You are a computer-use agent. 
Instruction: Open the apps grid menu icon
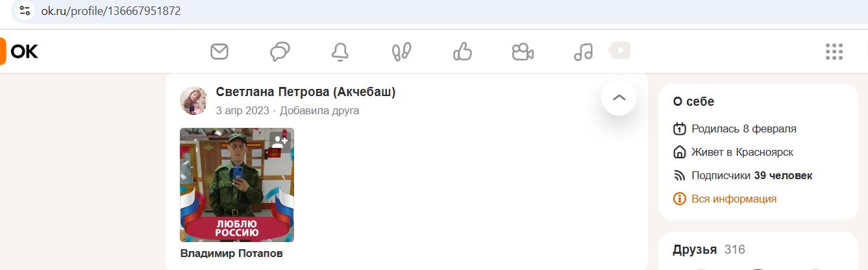(x=834, y=51)
